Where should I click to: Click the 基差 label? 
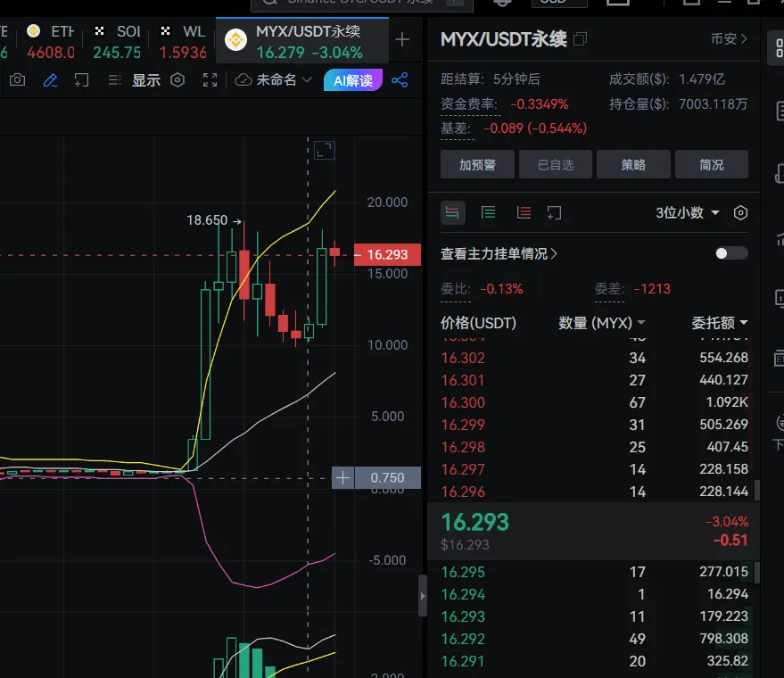456,128
